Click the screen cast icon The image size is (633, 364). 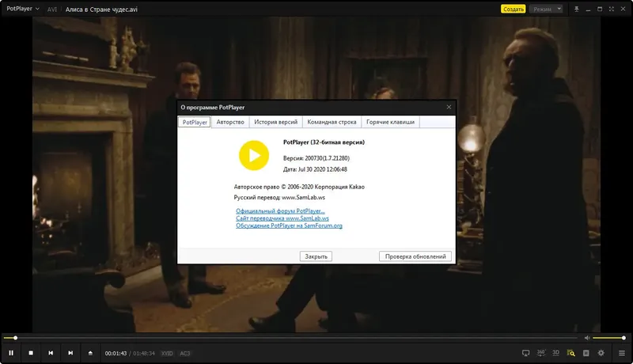point(525,353)
